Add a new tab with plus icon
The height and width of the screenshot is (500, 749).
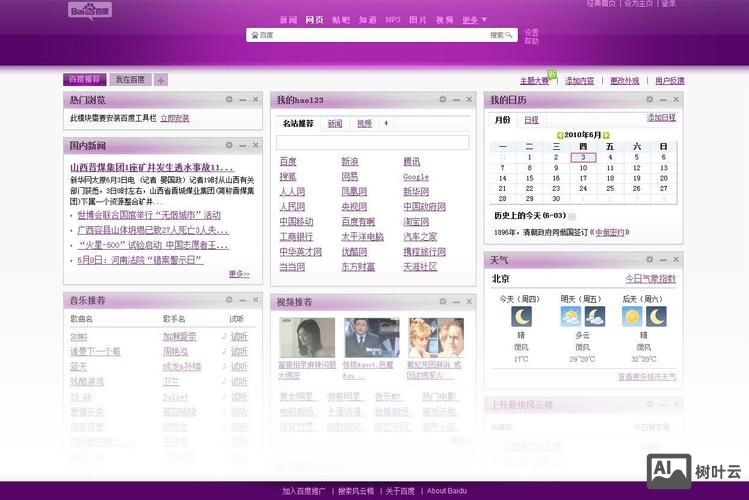(x=161, y=80)
